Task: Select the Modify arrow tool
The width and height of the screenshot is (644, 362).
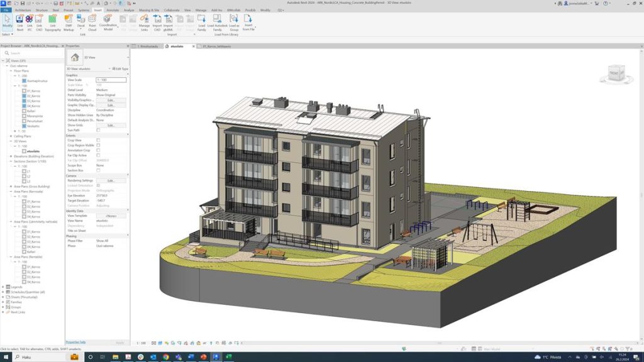Action: tap(7, 22)
